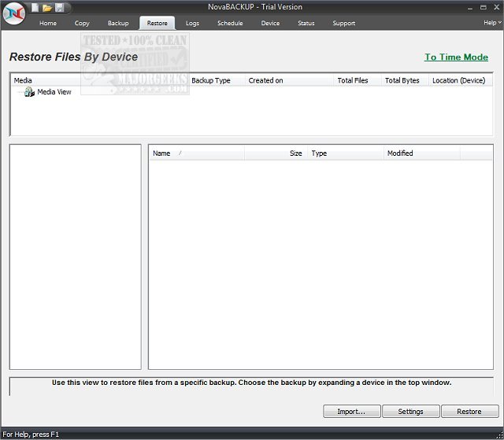Maximize the NovaBACKUP window

[484, 7]
